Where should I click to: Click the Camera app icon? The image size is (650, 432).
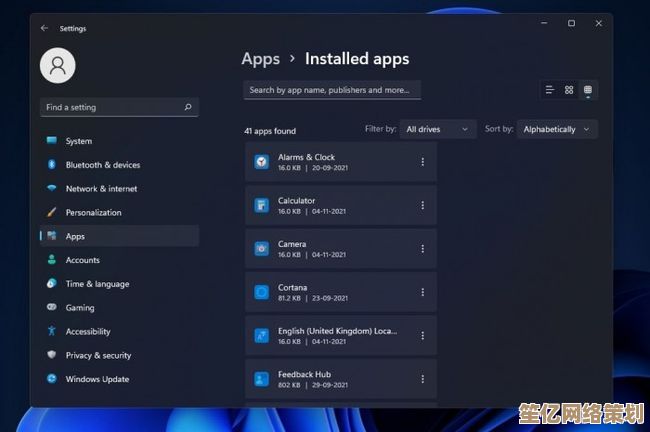[262, 249]
